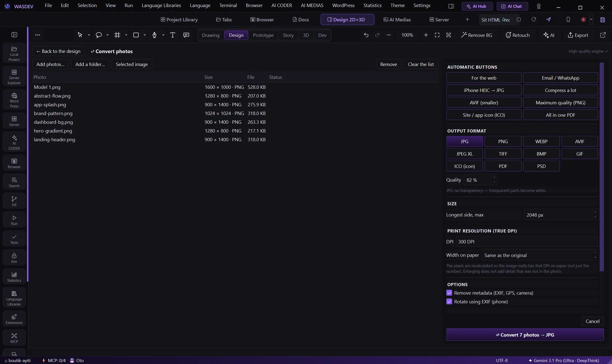Viewport: 612px width, 364px height.
Task: Click the red record icon
Action: pyautogui.click(x=583, y=20)
